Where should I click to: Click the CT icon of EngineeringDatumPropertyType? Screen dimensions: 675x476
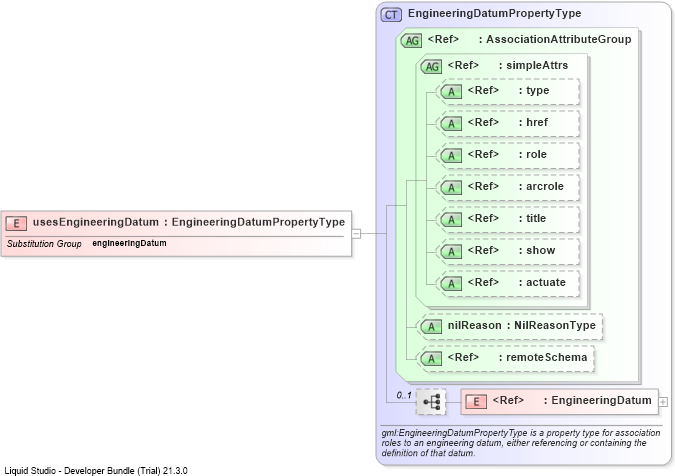click(x=391, y=15)
